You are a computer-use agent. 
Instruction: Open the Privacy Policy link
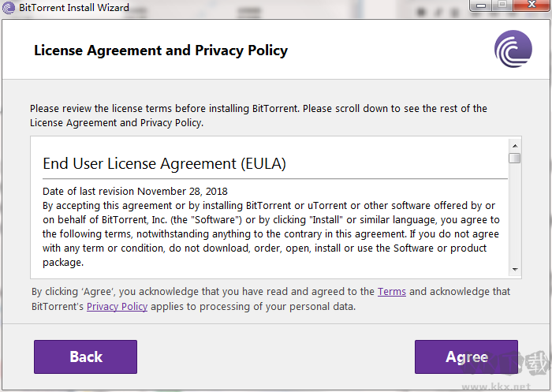tap(117, 306)
